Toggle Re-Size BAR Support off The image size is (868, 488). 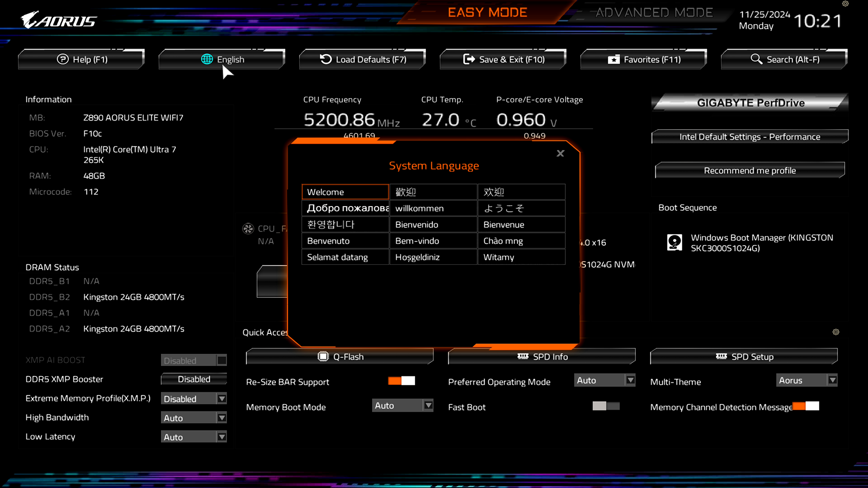(x=401, y=381)
